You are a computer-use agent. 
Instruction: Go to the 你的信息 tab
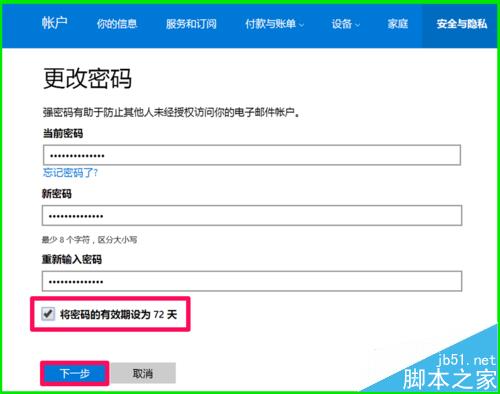click(x=117, y=24)
